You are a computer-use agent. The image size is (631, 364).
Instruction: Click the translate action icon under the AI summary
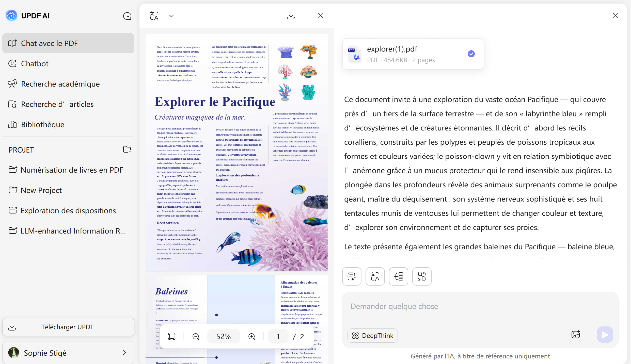pyautogui.click(x=375, y=276)
